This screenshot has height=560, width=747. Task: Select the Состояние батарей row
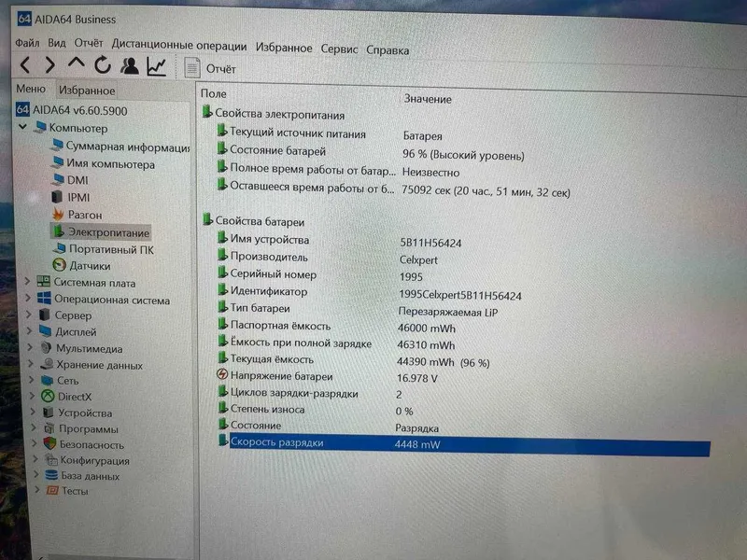coord(370,152)
